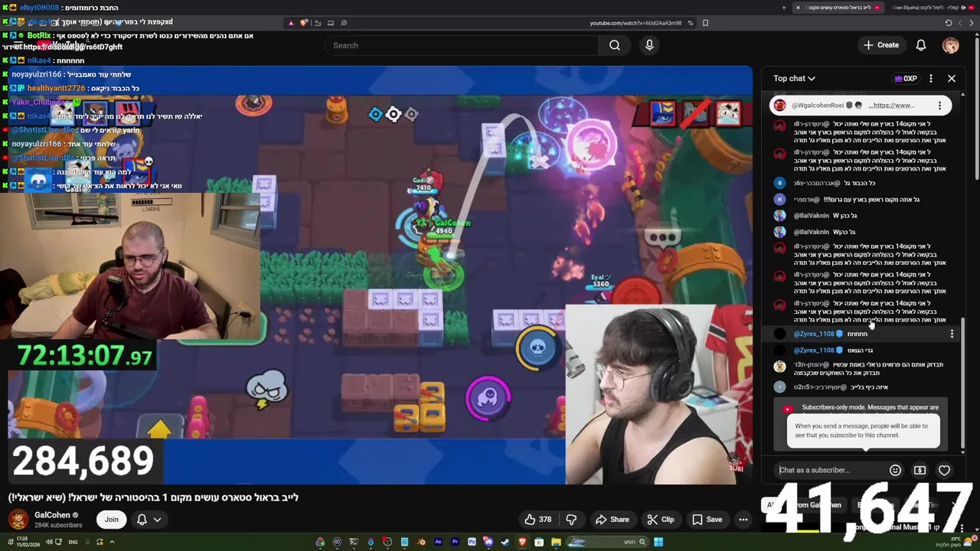Open Microsoft Store from taskbar
Viewport: 980px width, 551px height.
click(x=539, y=542)
